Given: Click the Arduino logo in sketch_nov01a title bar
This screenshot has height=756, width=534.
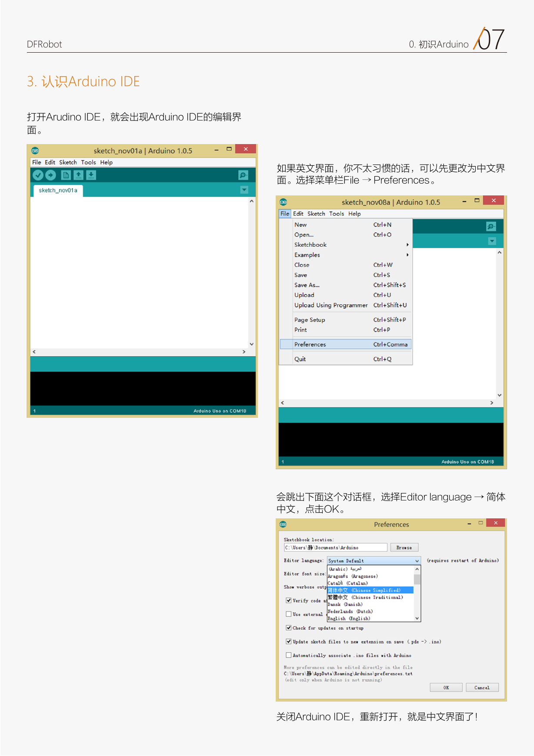Looking at the screenshot, I should point(35,151).
